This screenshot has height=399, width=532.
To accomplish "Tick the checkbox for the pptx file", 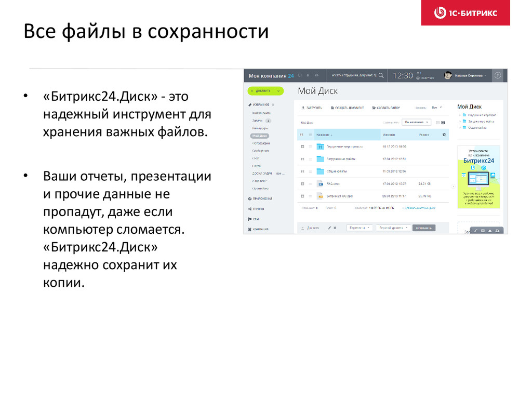I will (302, 196).
